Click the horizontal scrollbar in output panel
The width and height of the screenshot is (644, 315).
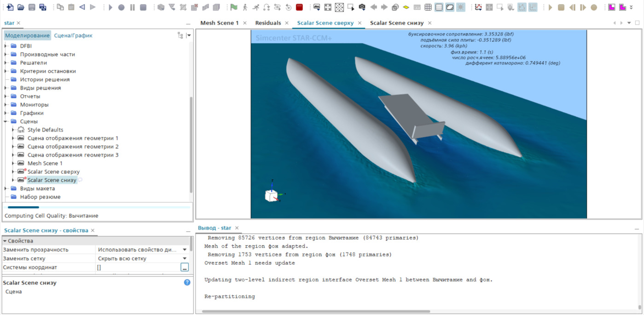[316, 311]
